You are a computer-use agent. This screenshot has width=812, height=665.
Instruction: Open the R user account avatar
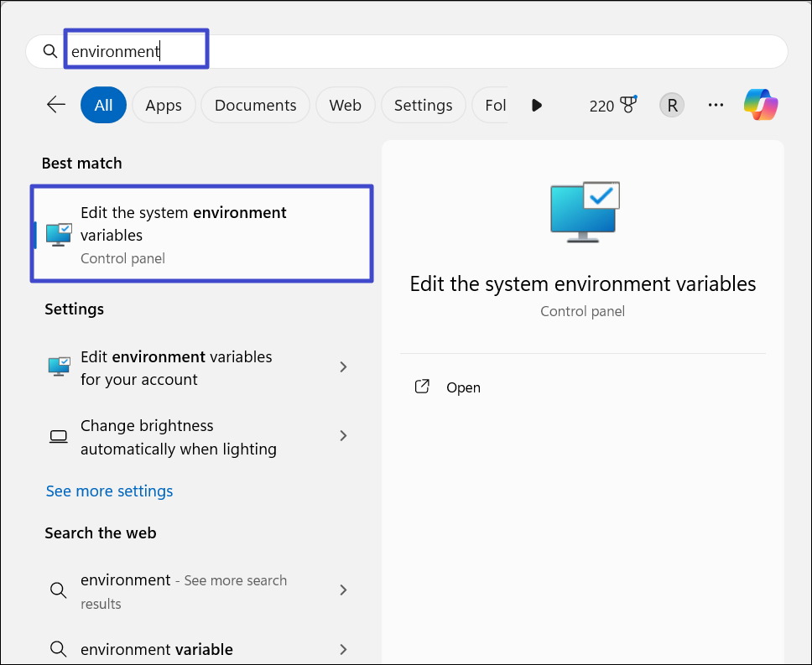[671, 105]
